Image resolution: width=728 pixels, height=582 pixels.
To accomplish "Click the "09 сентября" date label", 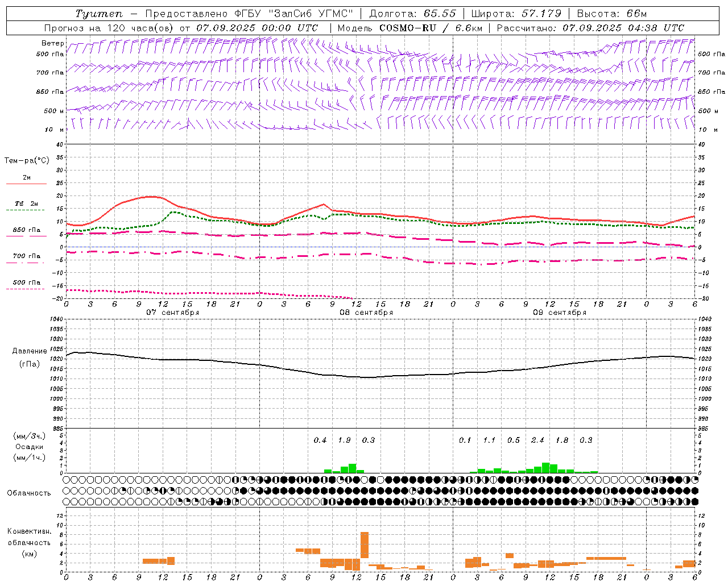I will pos(560,313).
